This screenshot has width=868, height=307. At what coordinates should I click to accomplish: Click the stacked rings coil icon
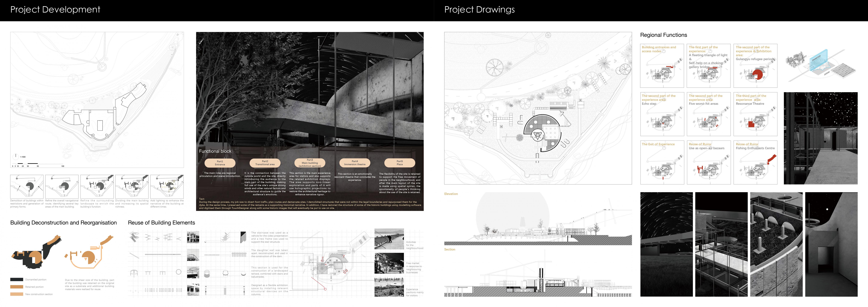(207, 274)
